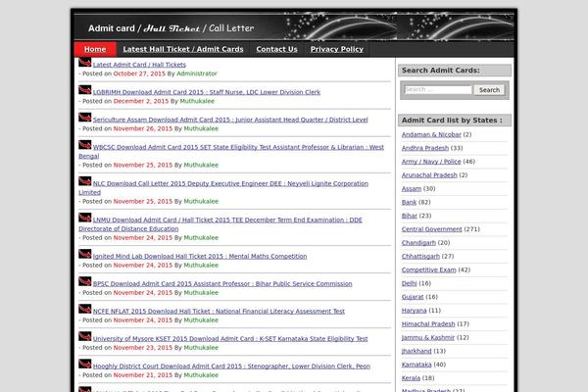Screen dimensions: 588x392
Task: Open Sericulture Assam Admit Card link
Action: pyautogui.click(x=230, y=120)
